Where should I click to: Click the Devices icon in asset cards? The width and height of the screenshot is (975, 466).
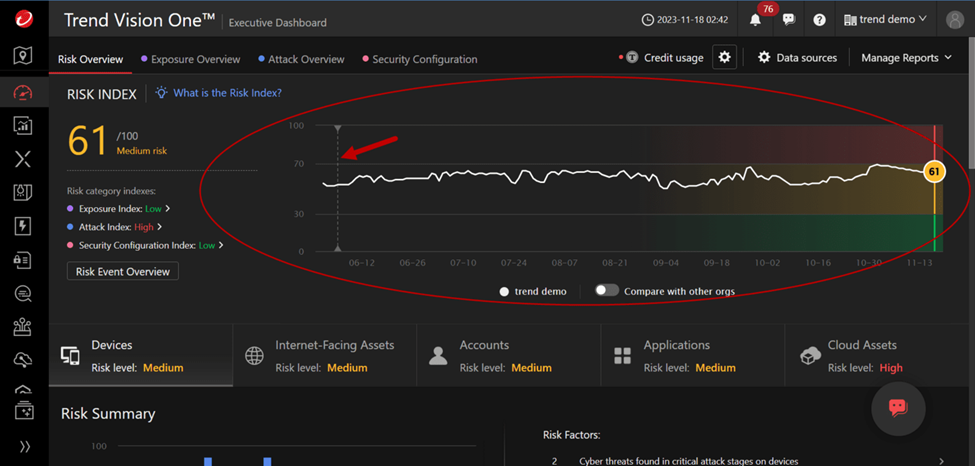(70, 356)
